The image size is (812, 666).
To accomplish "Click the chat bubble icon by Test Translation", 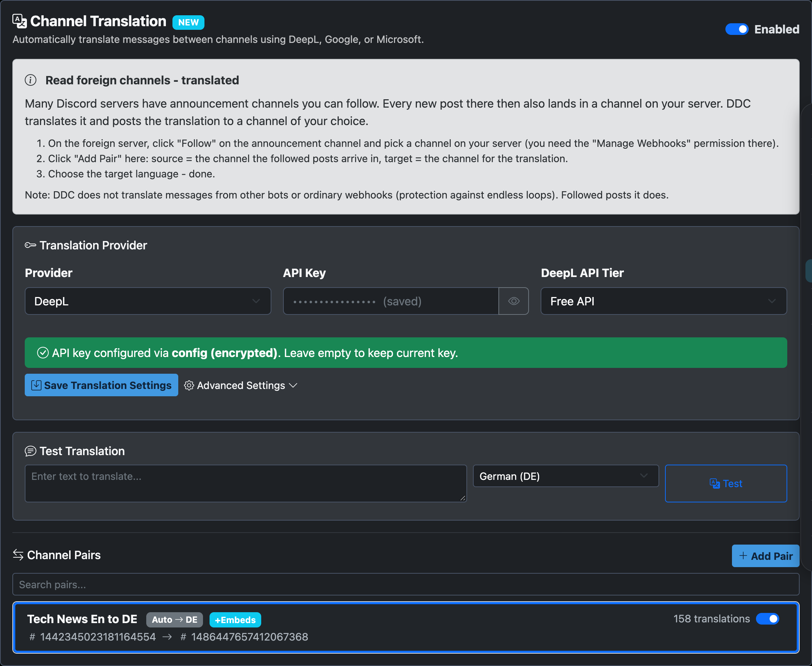I will point(30,451).
